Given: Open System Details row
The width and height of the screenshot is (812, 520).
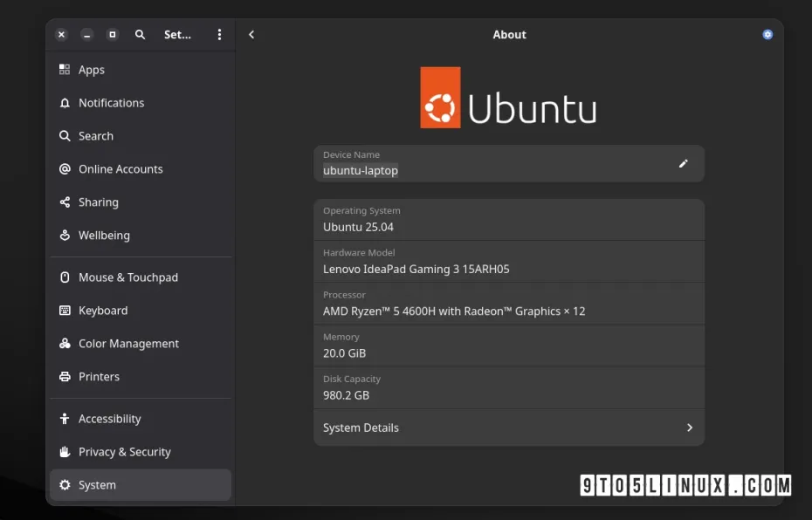Looking at the screenshot, I should click(x=509, y=428).
